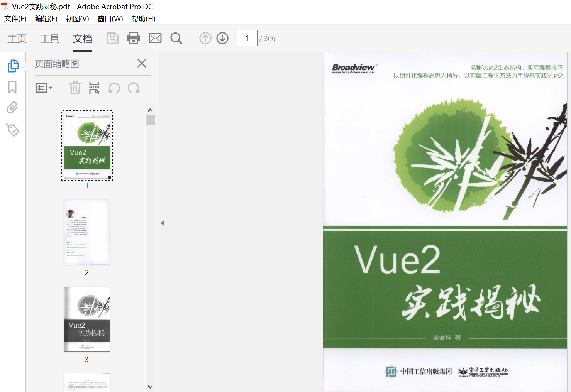Click thumbnail label number 2

[x=87, y=273]
